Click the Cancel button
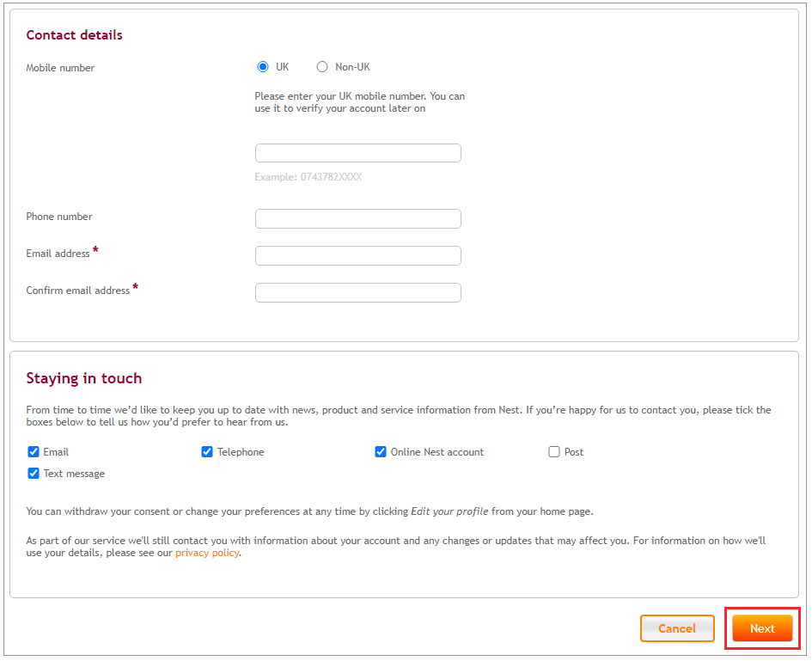Image resolution: width=812 pixels, height=661 pixels. [677, 628]
